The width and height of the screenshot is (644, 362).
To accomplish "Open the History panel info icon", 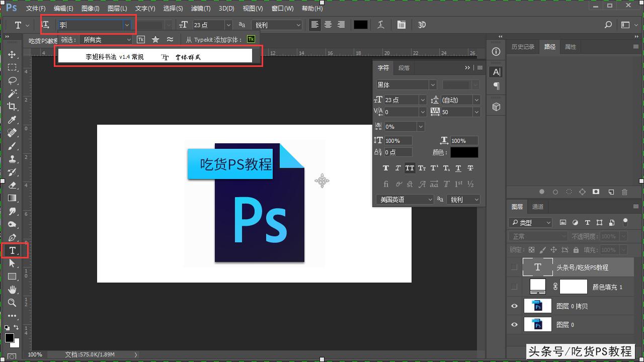I will point(496,52).
